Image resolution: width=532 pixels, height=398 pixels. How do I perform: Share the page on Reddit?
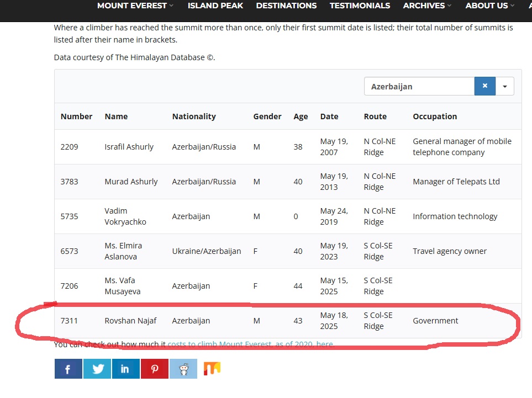pos(183,369)
